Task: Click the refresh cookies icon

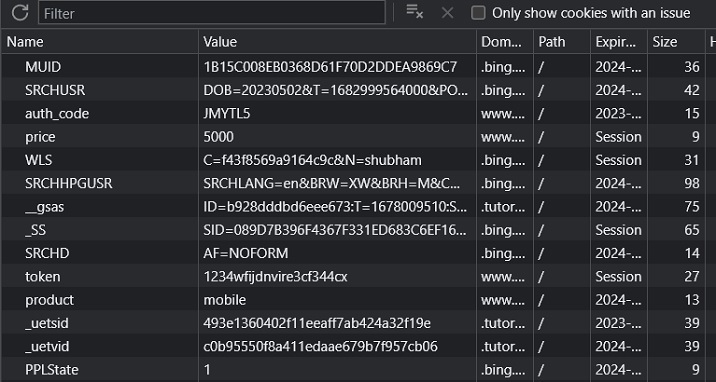Action: (20, 13)
